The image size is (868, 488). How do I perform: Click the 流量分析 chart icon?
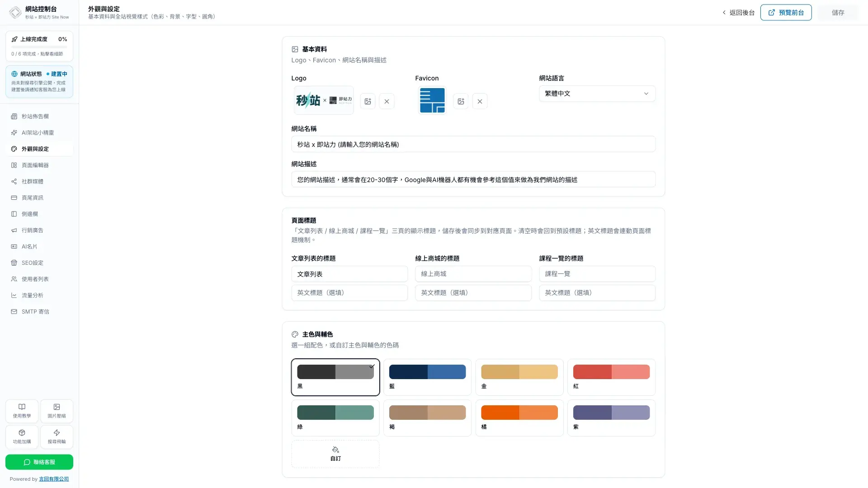(x=14, y=296)
